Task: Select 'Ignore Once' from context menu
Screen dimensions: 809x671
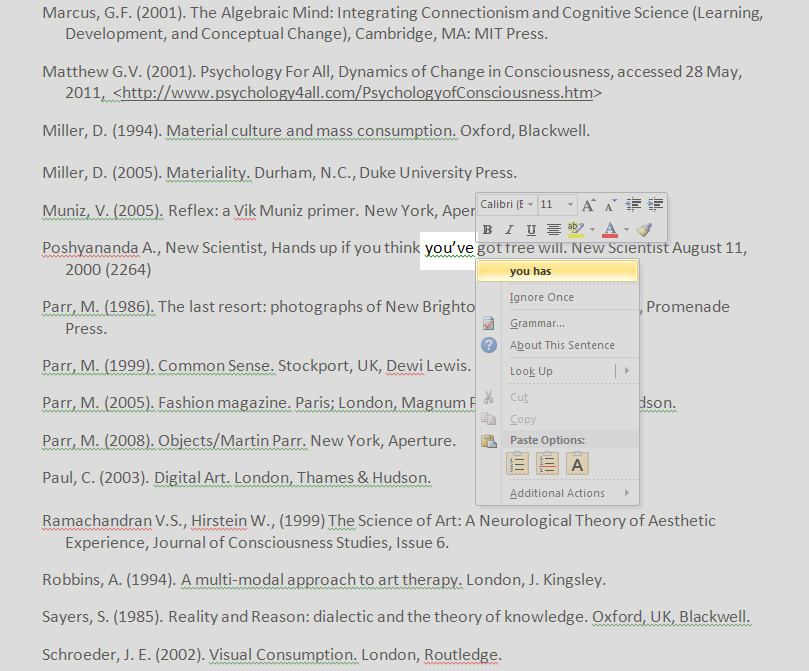Action: pyautogui.click(x=541, y=297)
